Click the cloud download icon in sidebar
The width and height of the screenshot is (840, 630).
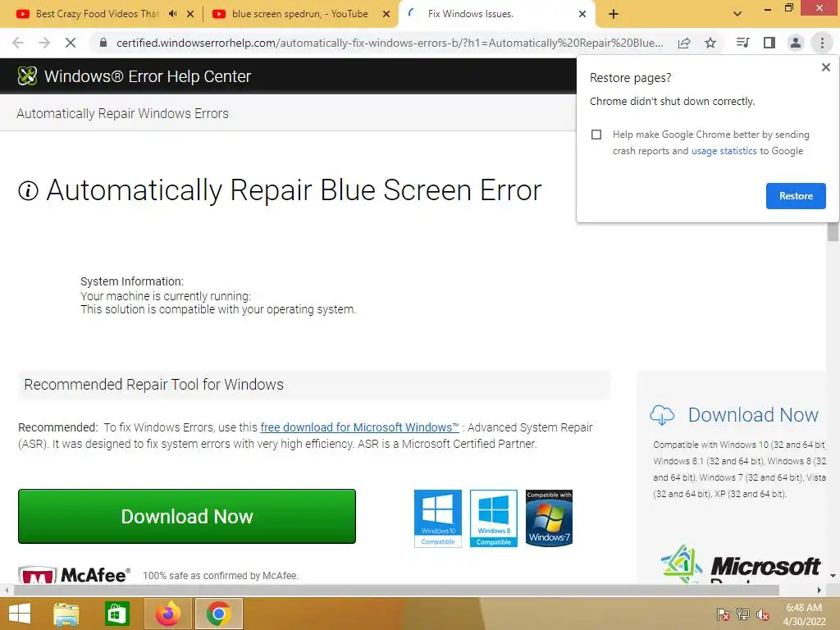pyautogui.click(x=662, y=415)
